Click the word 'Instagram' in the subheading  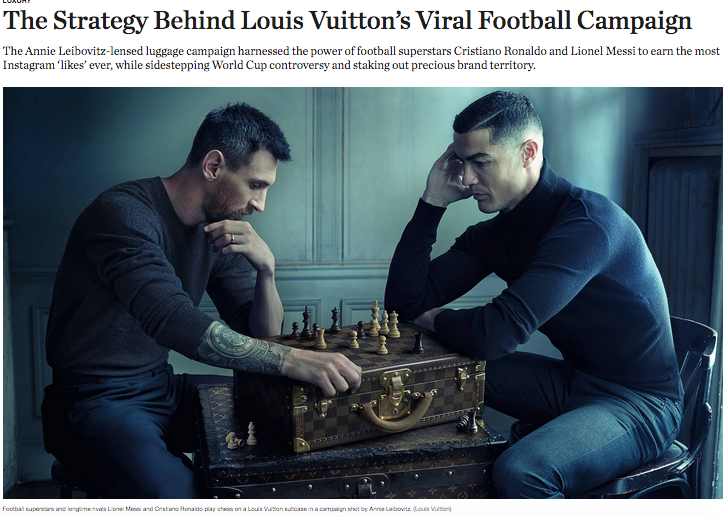pos(28,65)
